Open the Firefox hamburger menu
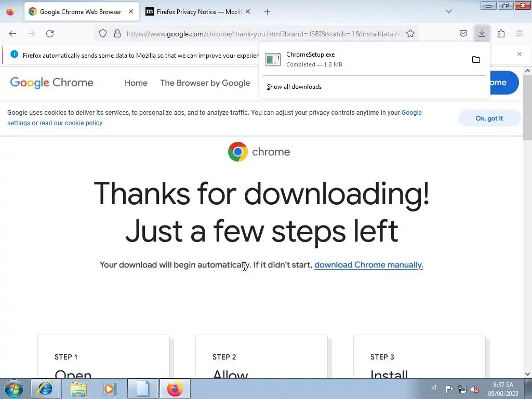532x399 pixels. 520,33
